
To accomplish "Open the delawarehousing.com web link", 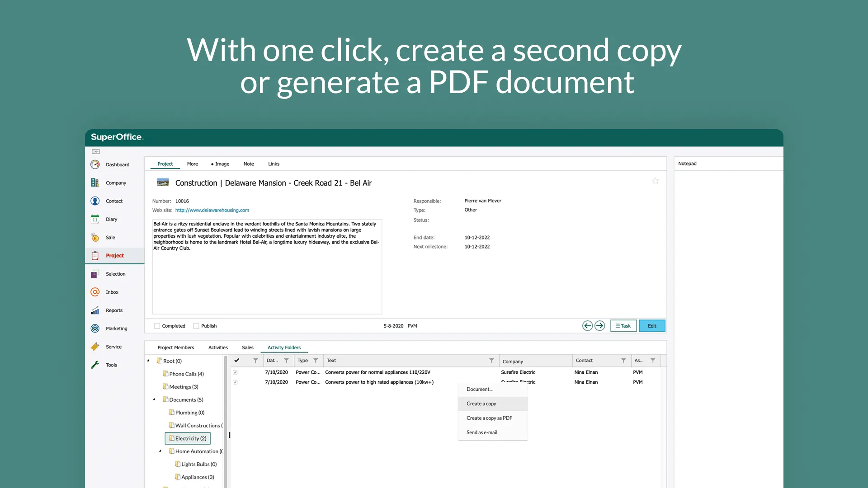I will click(x=212, y=210).
